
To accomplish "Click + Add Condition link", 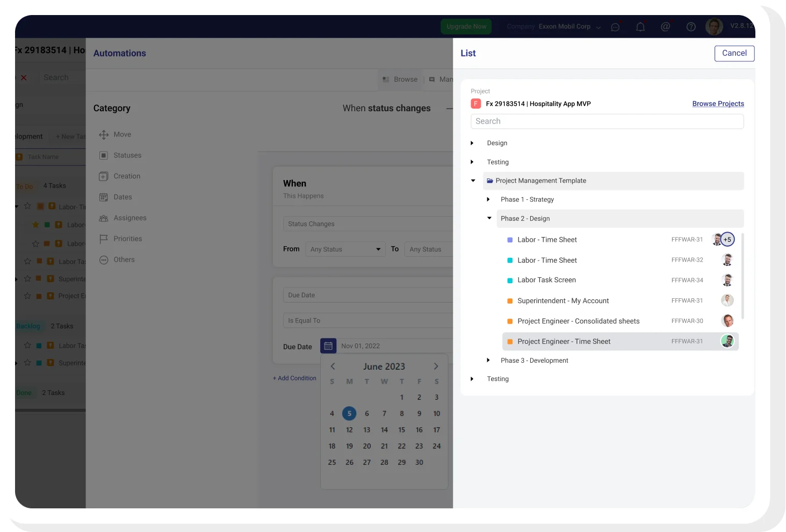I will click(294, 378).
